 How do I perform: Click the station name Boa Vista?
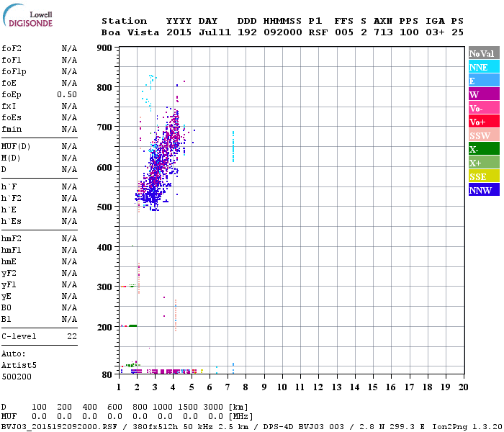coord(130,32)
